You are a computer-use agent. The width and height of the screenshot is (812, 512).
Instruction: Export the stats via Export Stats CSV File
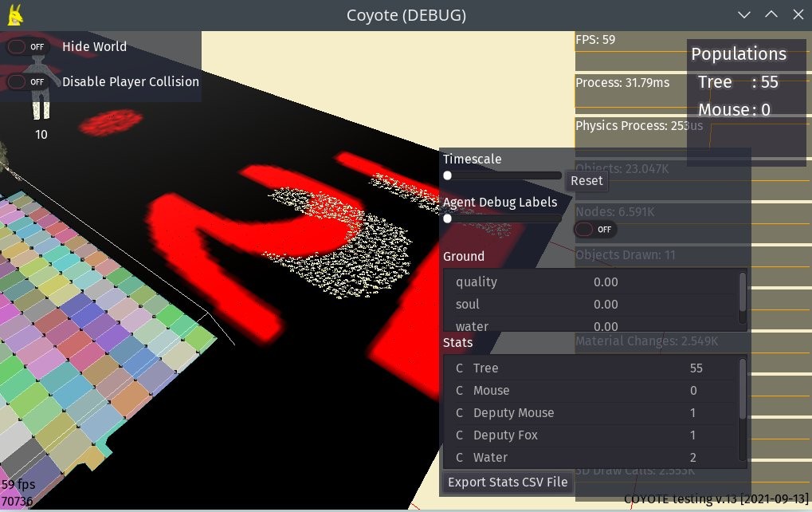click(x=508, y=482)
